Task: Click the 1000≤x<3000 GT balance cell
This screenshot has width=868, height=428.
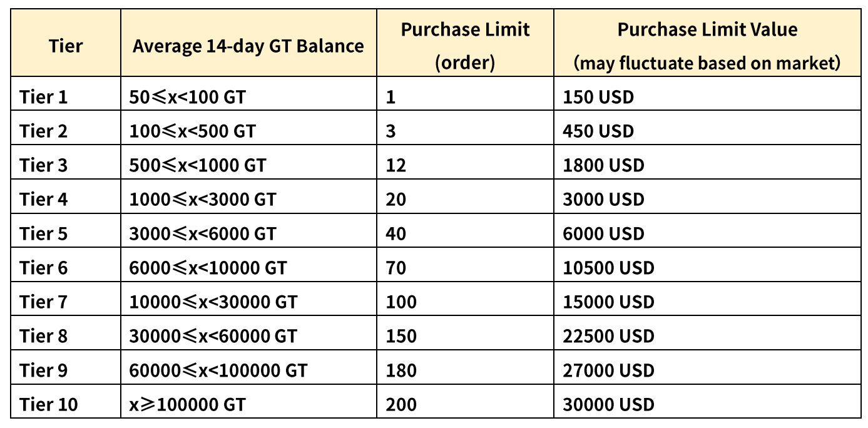Action: pos(203,200)
